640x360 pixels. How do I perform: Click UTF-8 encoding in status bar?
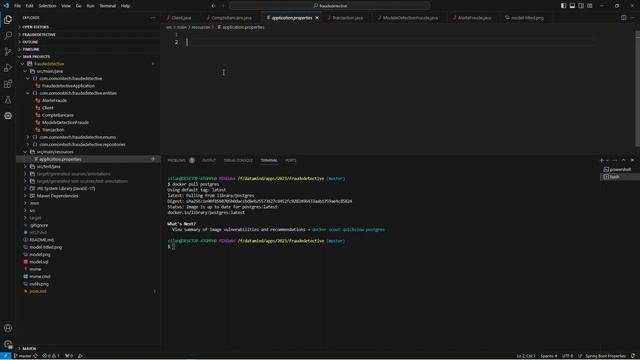pyautogui.click(x=567, y=356)
